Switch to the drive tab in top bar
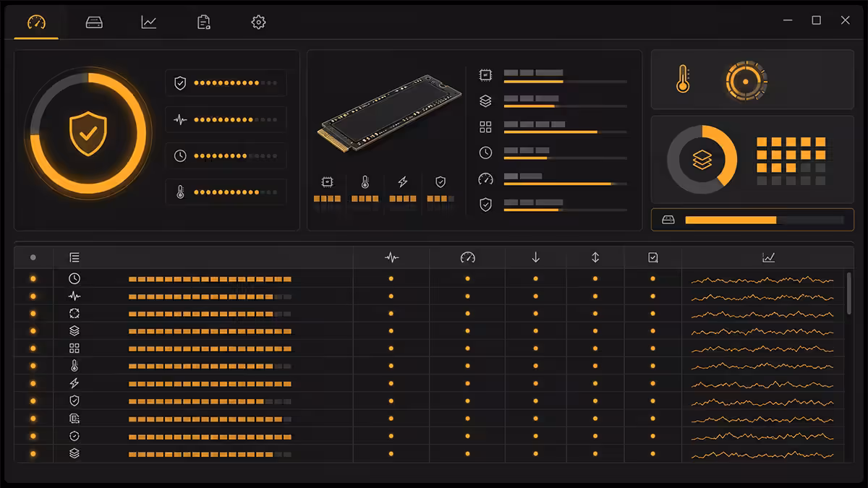Viewport: 868px width, 488px height. click(94, 22)
